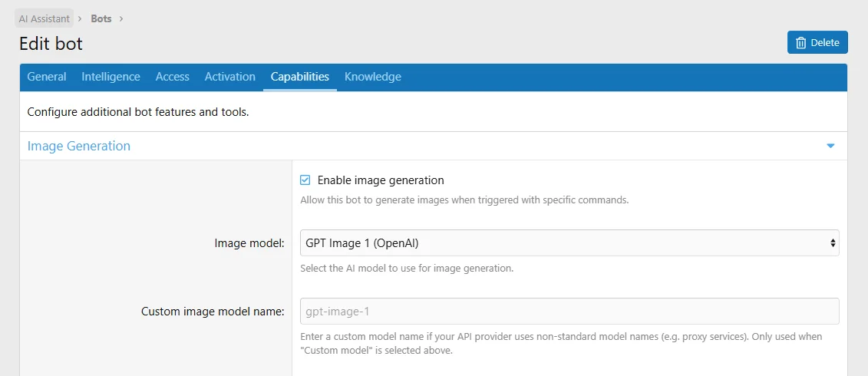Open the Image model dropdown
868x376 pixels.
click(569, 243)
